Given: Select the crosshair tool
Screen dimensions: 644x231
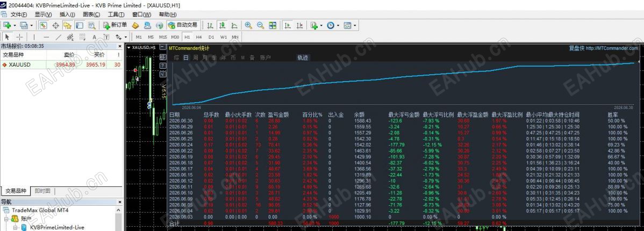Looking at the screenshot, I should [x=19, y=37].
